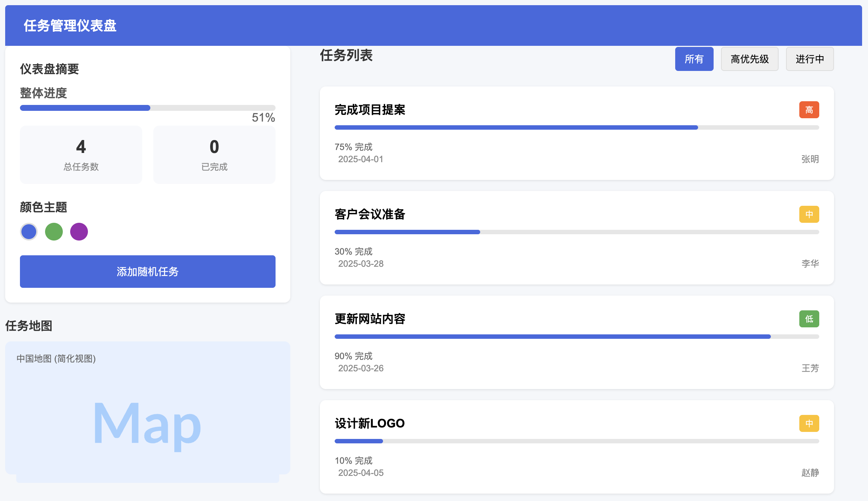Select the purple color theme circle

click(79, 232)
